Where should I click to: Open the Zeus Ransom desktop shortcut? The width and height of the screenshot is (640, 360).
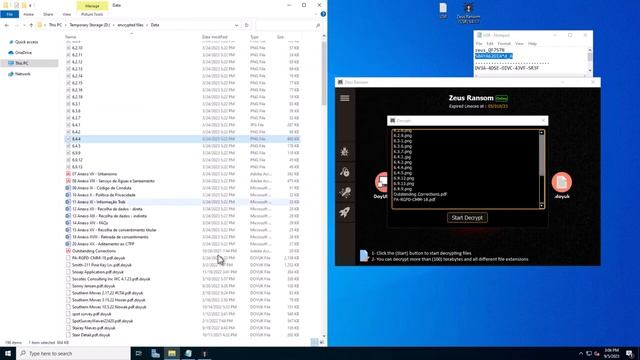tap(468, 13)
